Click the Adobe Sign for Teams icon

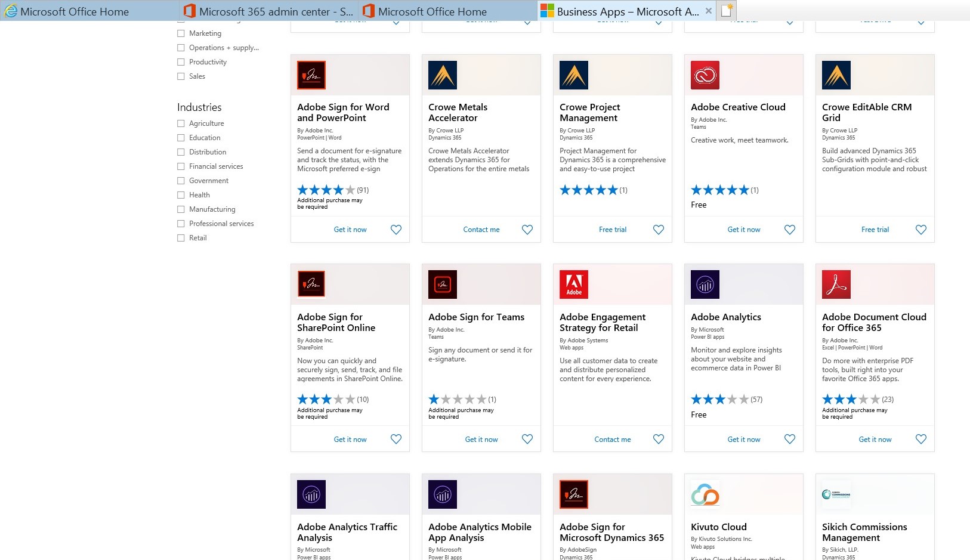tap(443, 284)
